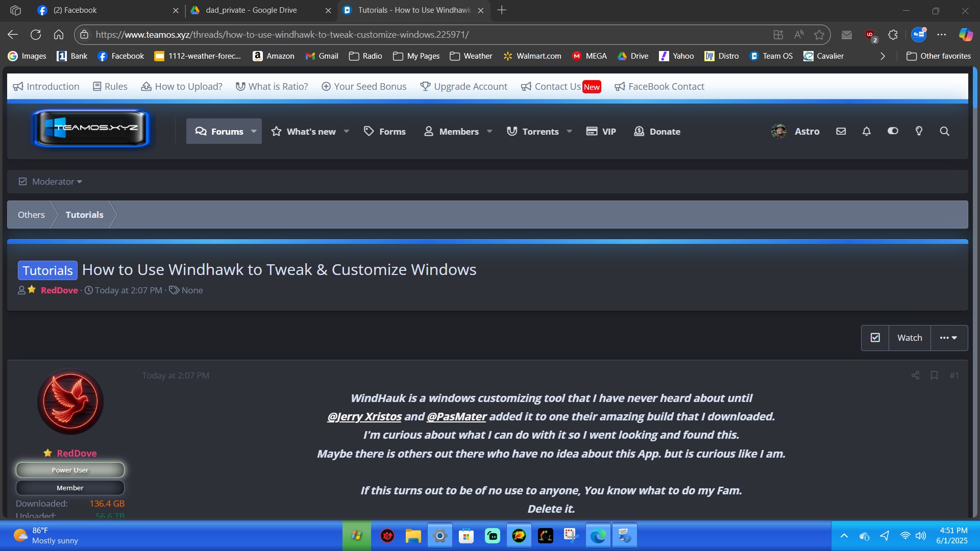Open How to Upload? link
The width and height of the screenshot is (980, 551).
(x=182, y=86)
